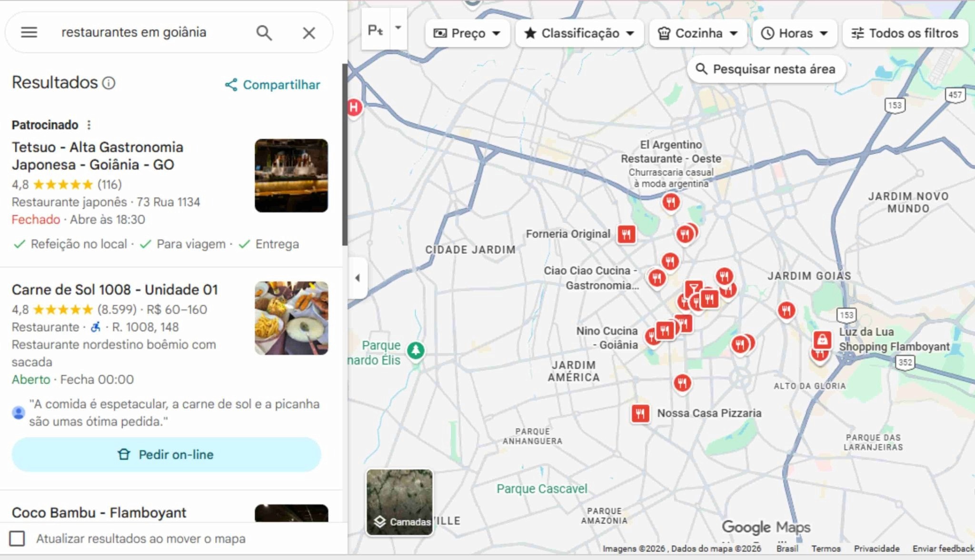Click Nossa Casa Pizzaria map label

[709, 413]
